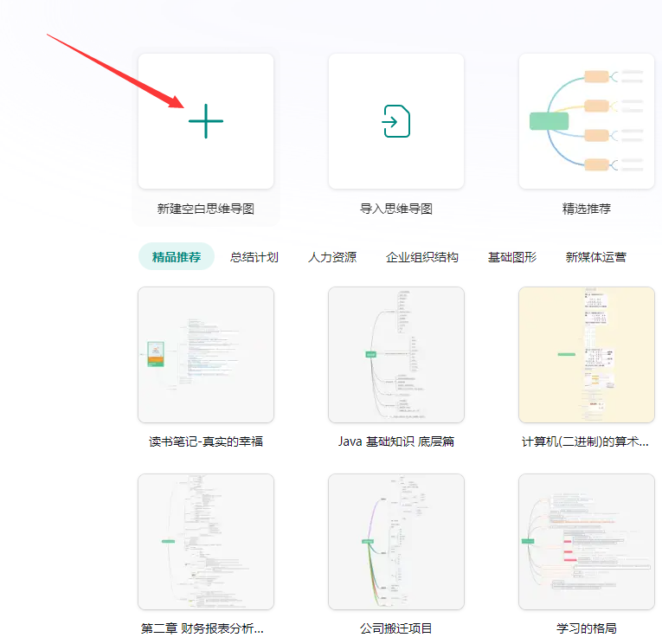
Task: Click the 公司搬迁项目 title text
Action: 395,628
